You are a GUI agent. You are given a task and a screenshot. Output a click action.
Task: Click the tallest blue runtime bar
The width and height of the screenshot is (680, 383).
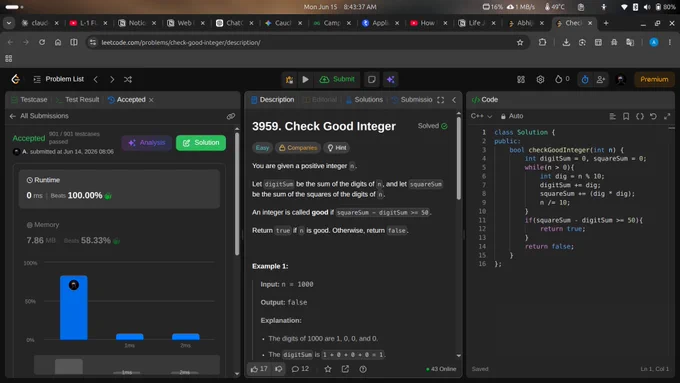click(74, 308)
